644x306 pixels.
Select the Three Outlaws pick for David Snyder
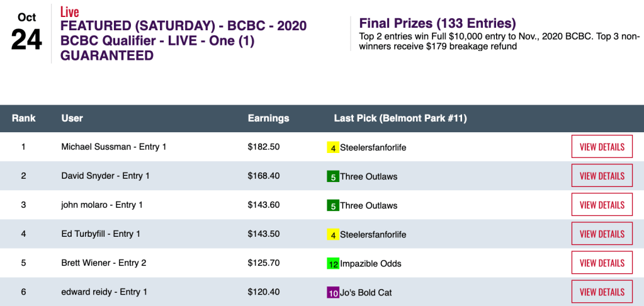coord(369,176)
